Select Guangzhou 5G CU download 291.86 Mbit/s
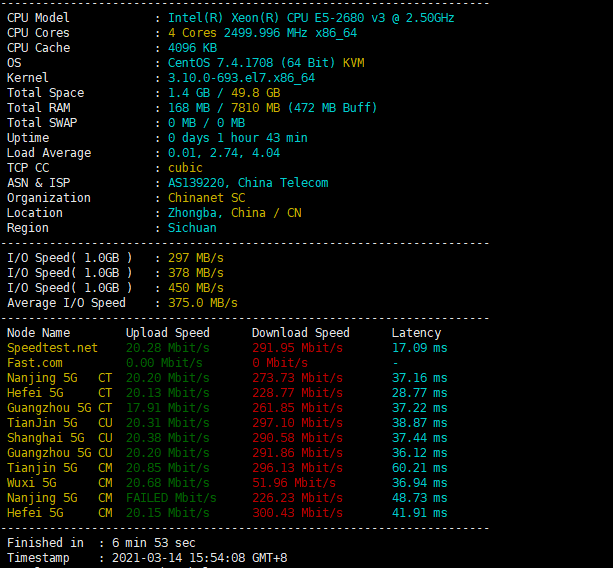 [298, 453]
